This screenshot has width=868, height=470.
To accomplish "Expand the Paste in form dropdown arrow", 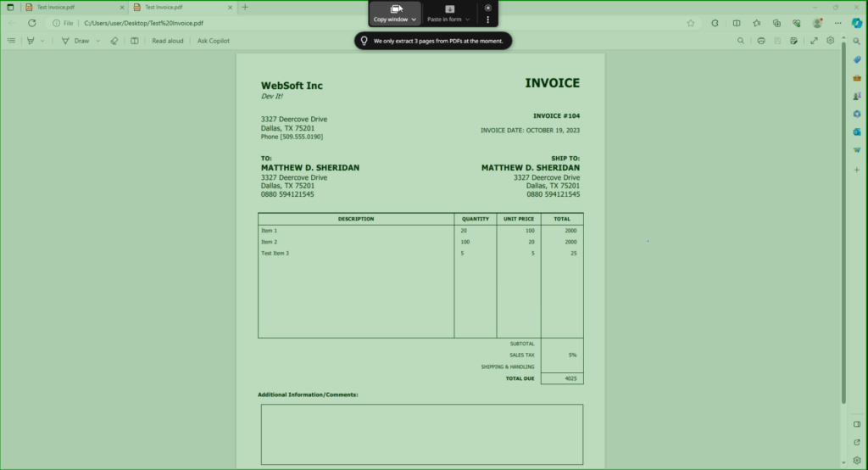I will coord(467,20).
